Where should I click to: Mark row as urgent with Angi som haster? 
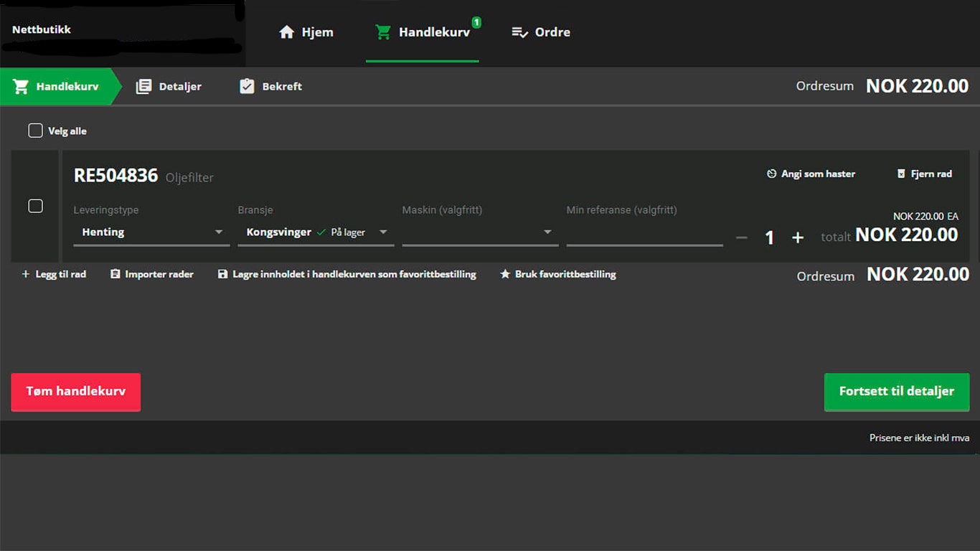click(811, 174)
